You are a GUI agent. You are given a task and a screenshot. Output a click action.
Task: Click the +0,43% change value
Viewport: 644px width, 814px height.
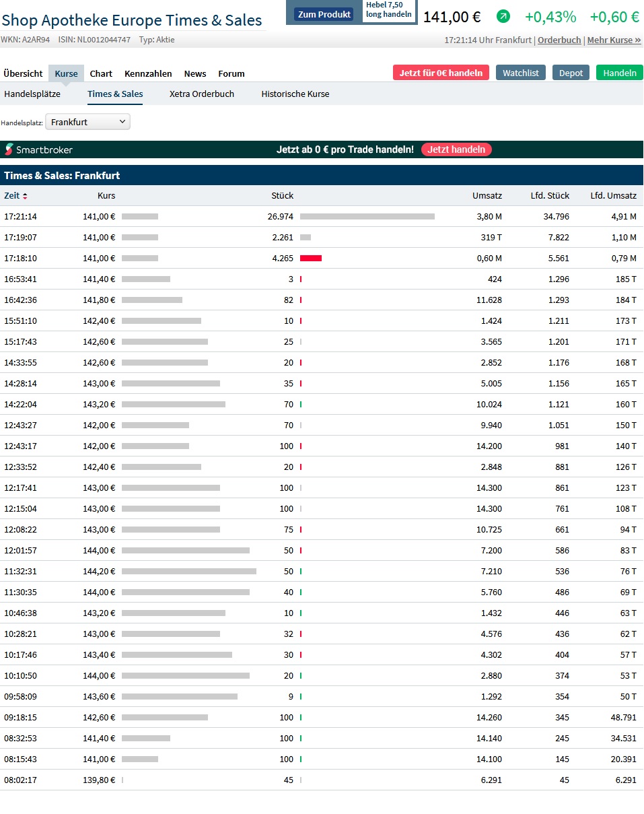point(550,17)
